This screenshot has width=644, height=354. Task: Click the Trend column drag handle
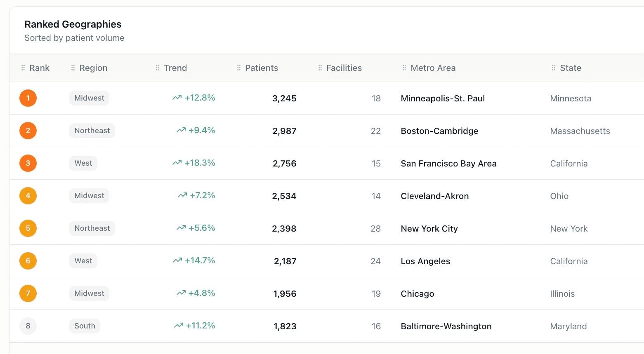click(157, 68)
